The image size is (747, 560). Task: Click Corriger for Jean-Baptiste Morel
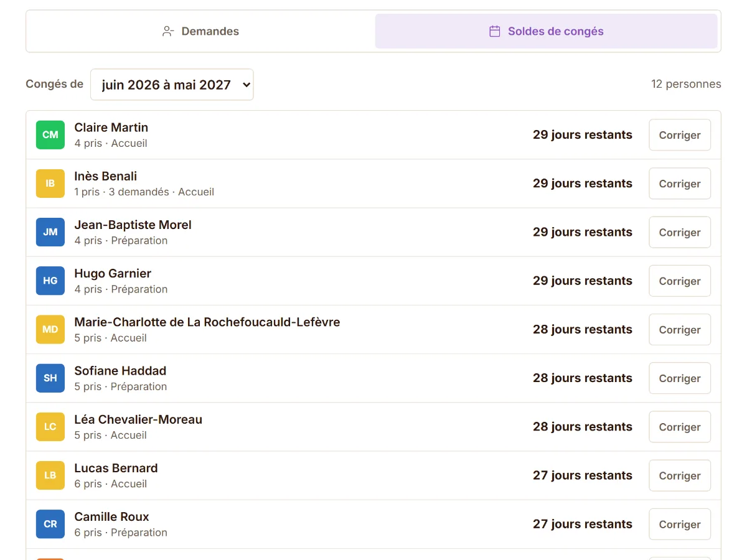click(680, 232)
